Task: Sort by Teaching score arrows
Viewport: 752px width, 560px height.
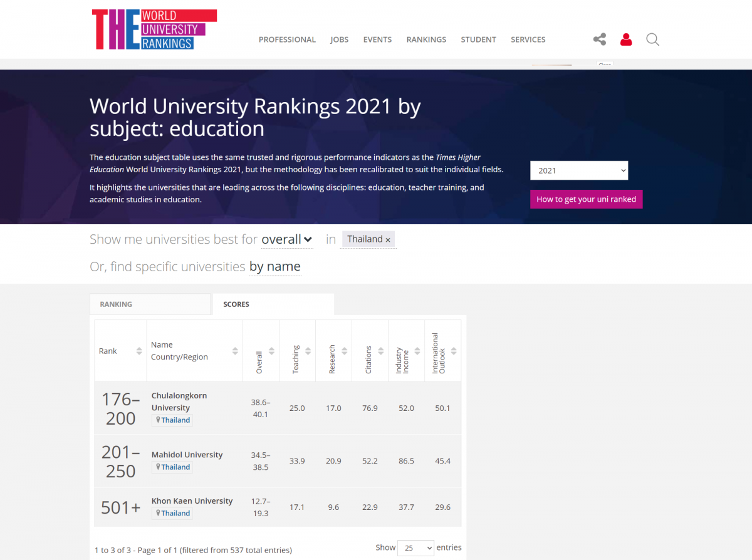Action: (308, 351)
